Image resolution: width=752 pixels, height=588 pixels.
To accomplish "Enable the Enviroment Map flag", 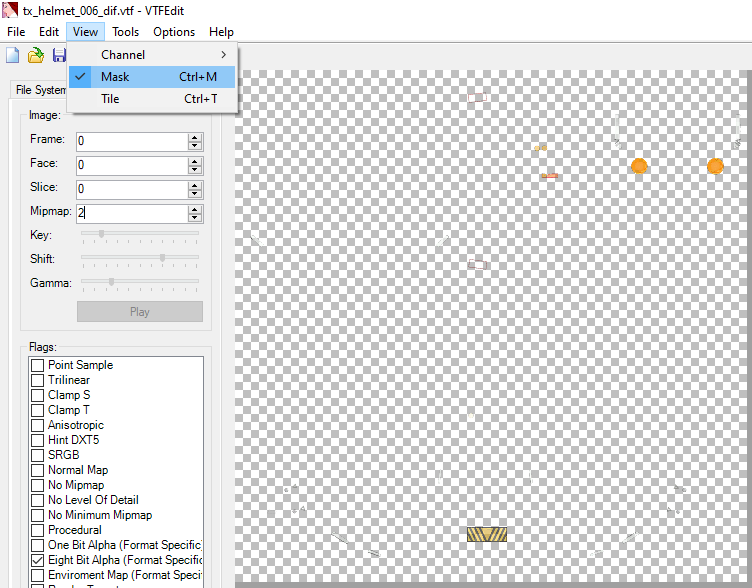I will [37, 575].
